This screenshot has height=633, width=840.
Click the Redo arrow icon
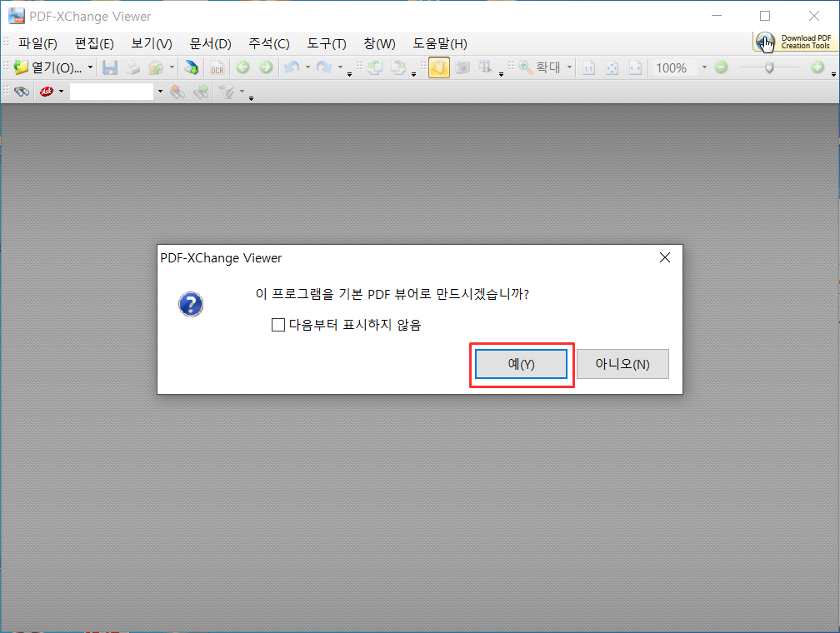tap(324, 67)
